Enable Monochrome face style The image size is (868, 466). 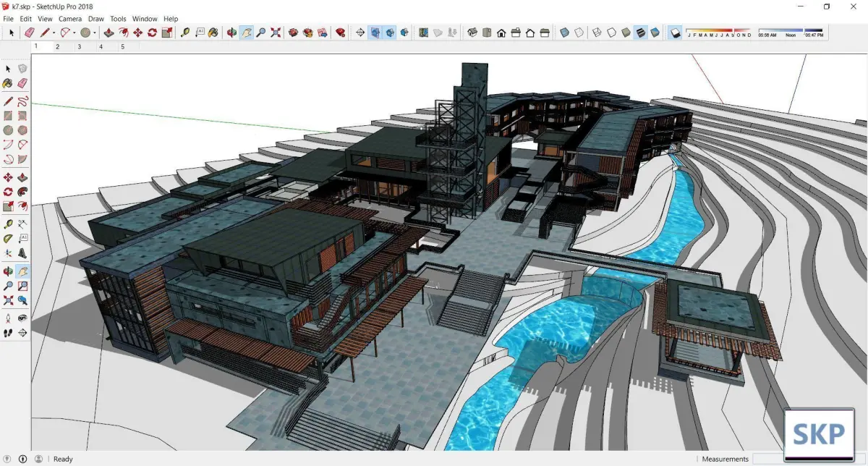coord(655,33)
